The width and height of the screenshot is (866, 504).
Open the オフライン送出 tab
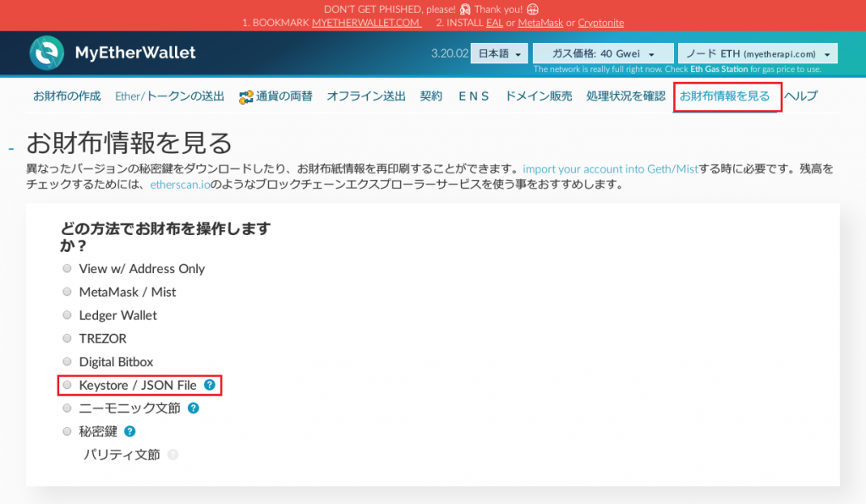[366, 96]
